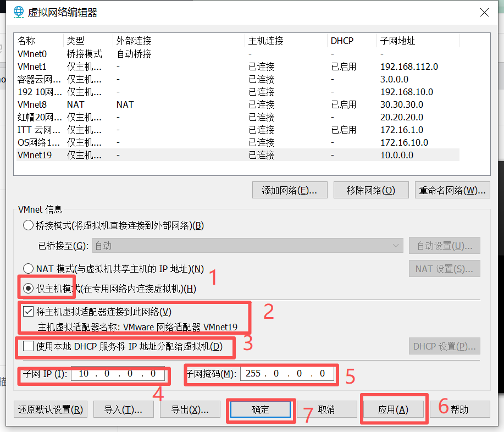504x432 pixels.
Task: Click 应用(A) button
Action: (x=393, y=409)
